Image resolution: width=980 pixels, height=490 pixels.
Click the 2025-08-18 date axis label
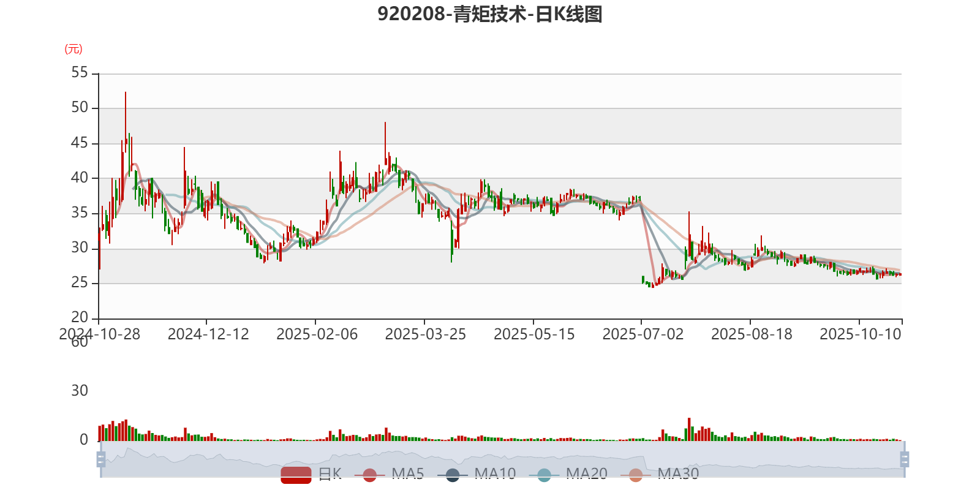752,334
